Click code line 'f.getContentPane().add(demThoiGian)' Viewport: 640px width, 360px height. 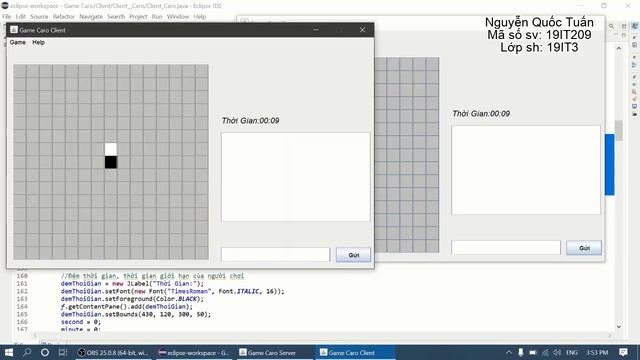pos(127,307)
